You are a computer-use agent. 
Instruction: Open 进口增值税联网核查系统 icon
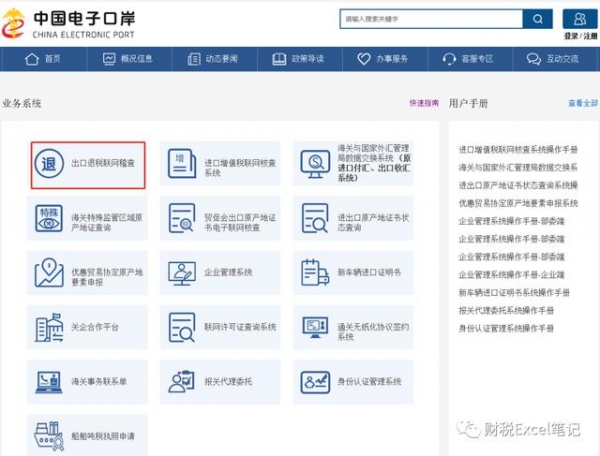[x=181, y=163]
